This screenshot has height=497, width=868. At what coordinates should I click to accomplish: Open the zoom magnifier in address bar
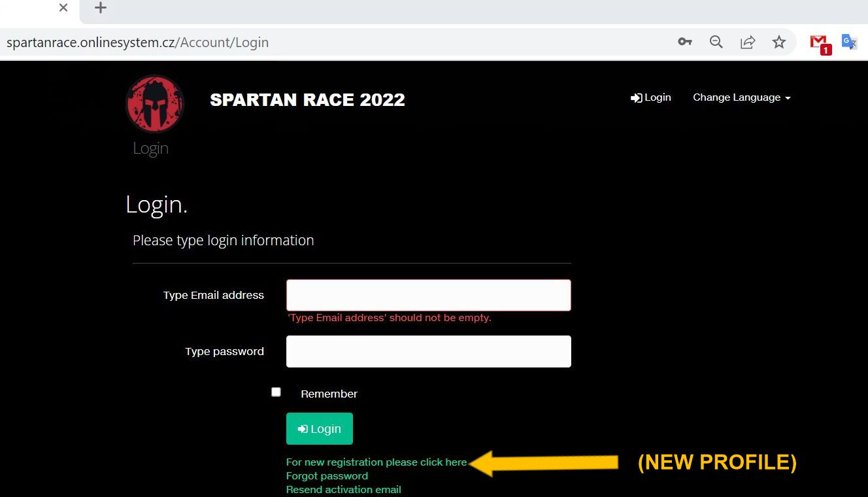point(716,42)
